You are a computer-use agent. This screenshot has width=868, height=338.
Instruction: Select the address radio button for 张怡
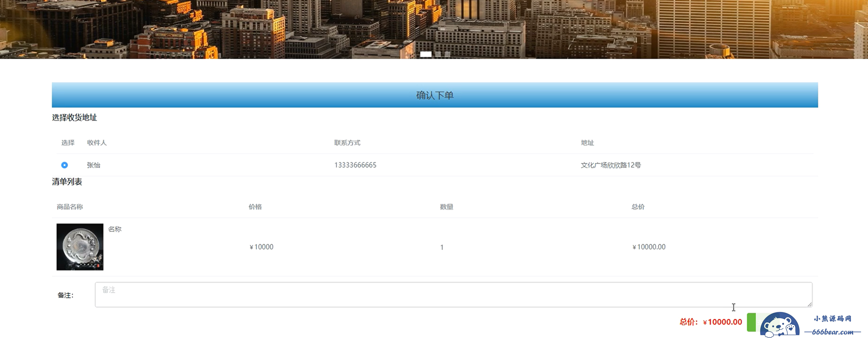tap(64, 165)
